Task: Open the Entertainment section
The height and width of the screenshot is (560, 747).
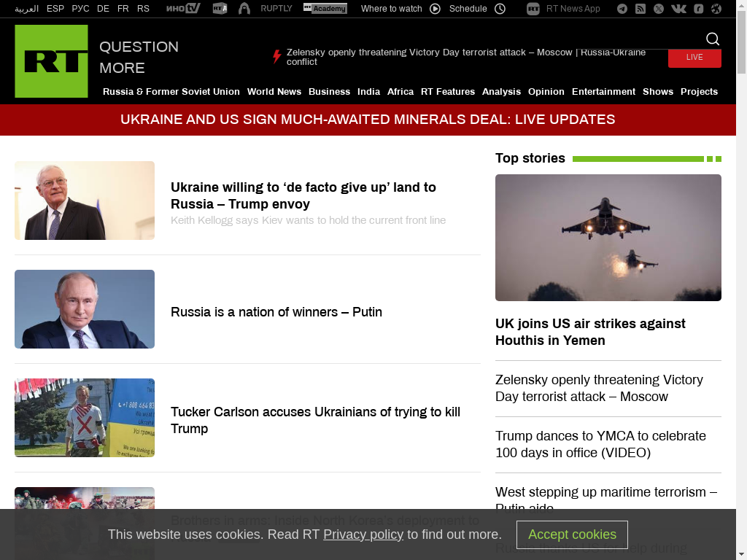Action: [603, 91]
